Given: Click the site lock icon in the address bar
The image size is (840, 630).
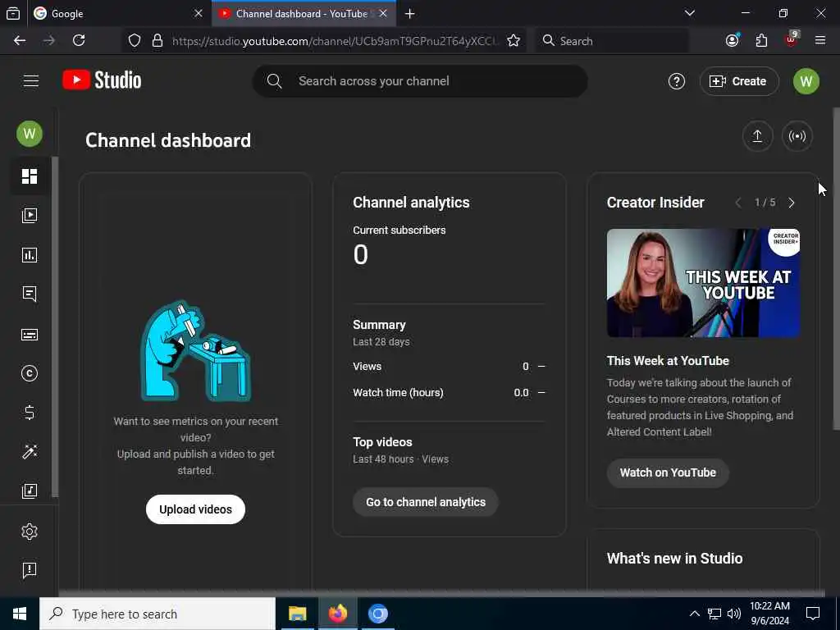Looking at the screenshot, I should pyautogui.click(x=157, y=41).
